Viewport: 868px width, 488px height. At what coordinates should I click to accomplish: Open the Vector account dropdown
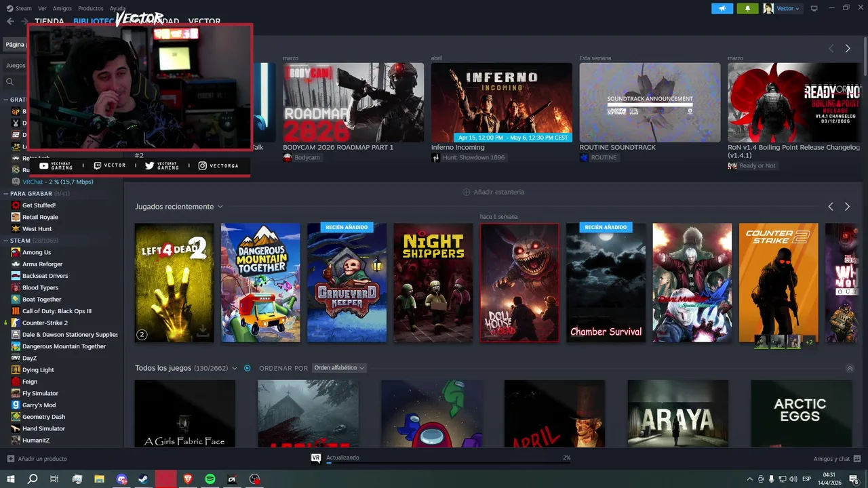click(x=782, y=8)
